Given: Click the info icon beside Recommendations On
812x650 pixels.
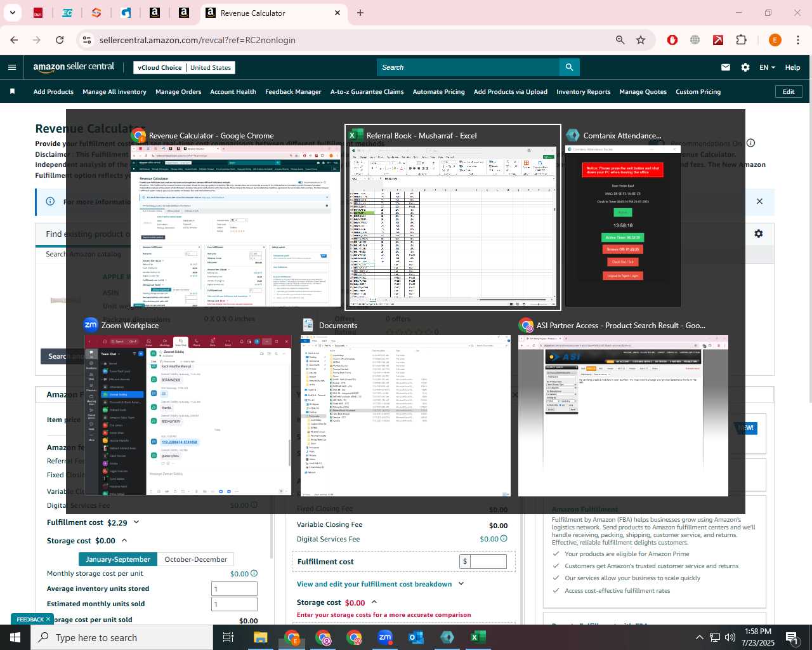Looking at the screenshot, I should tap(750, 143).
